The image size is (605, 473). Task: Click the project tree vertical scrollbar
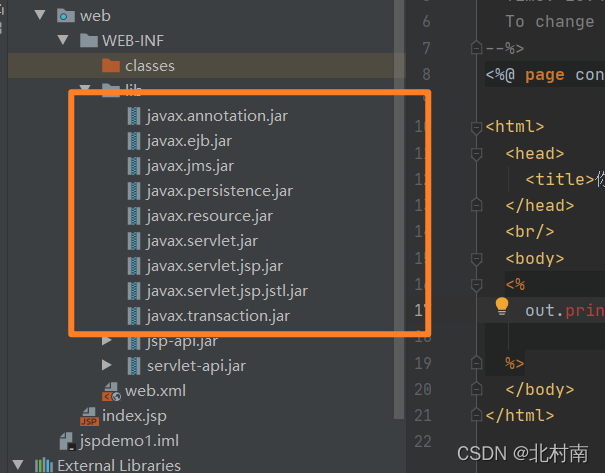pos(399,208)
